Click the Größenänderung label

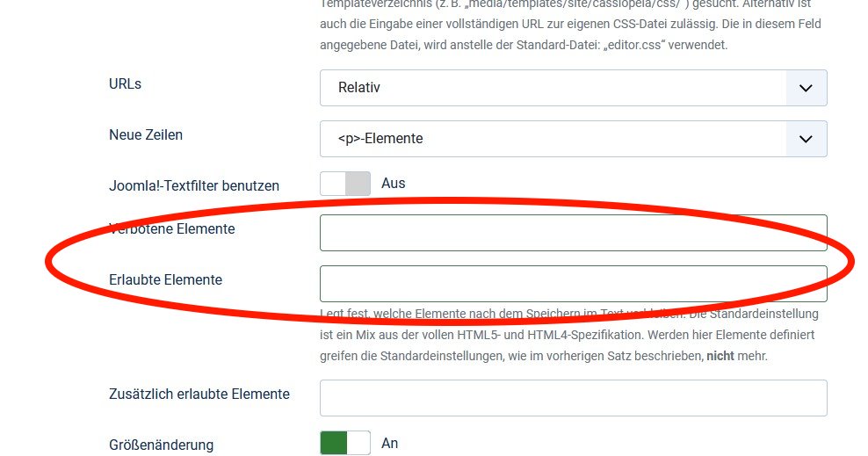click(161, 445)
